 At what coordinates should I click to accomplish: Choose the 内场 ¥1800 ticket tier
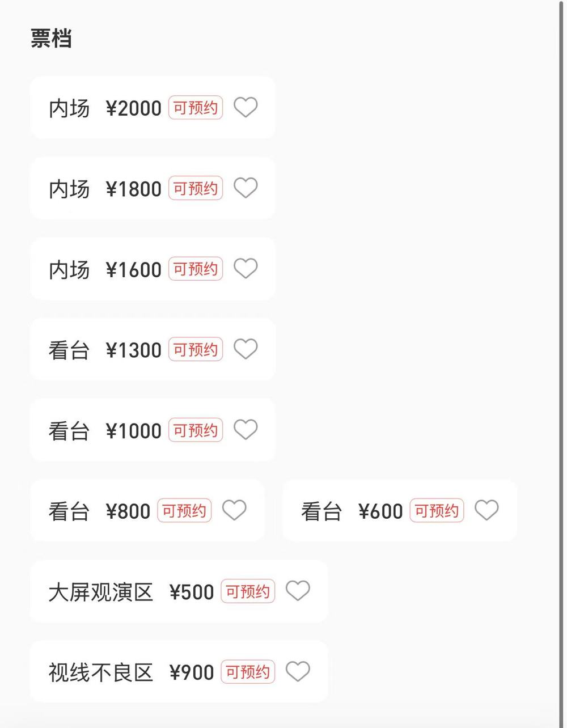click(x=153, y=188)
